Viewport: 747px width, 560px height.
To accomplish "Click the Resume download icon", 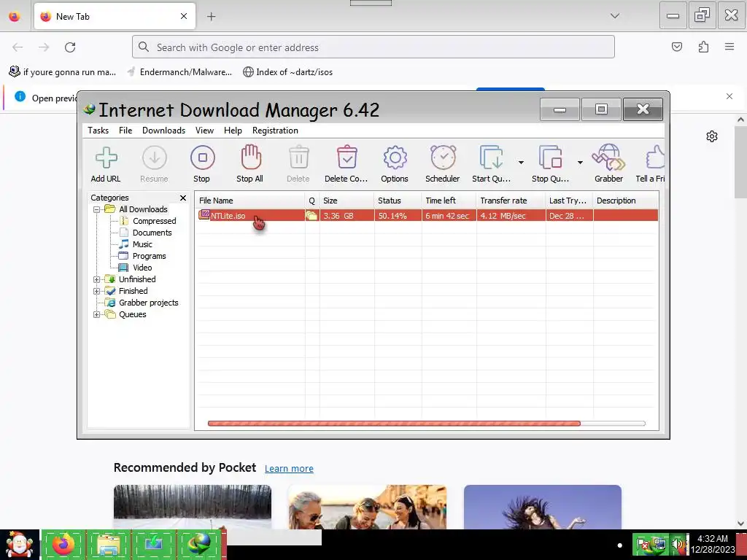I will 155,157.
